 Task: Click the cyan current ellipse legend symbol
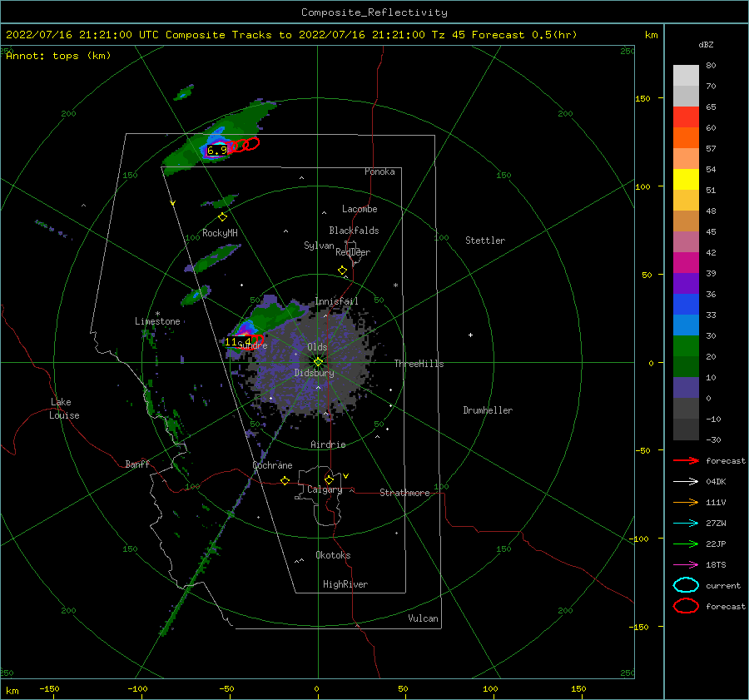(x=686, y=585)
